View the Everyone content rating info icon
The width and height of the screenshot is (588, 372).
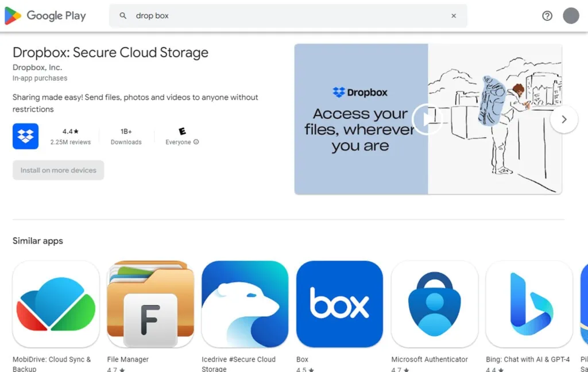click(x=196, y=142)
